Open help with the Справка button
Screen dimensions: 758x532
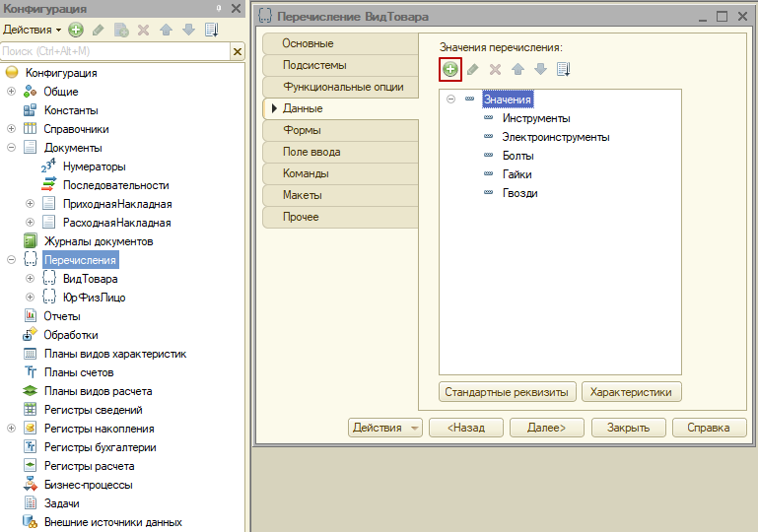point(709,428)
